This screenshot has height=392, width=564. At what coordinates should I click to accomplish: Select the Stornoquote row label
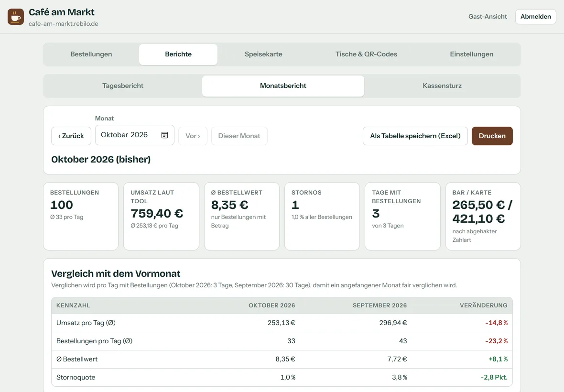click(76, 377)
